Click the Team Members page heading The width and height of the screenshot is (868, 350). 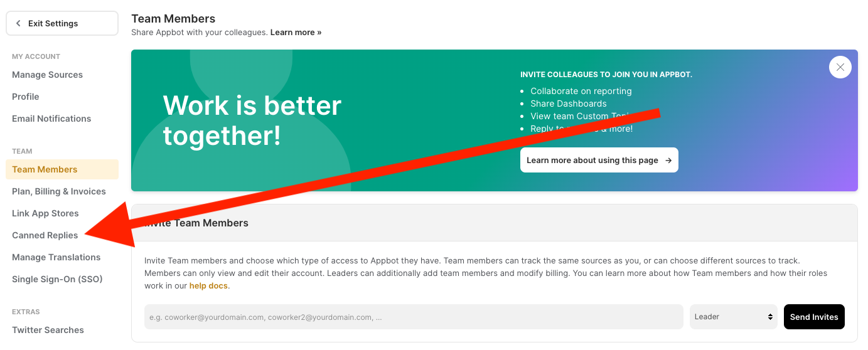[x=173, y=19]
